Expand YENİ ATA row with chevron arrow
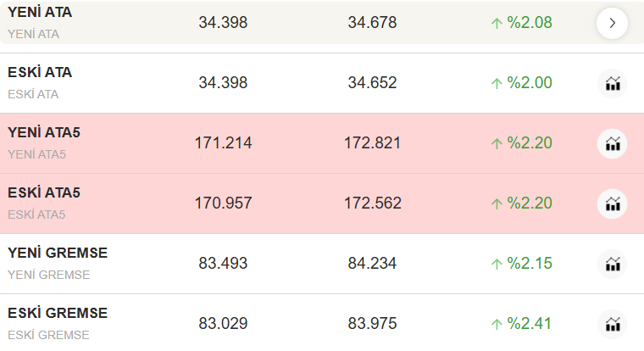 612,23
